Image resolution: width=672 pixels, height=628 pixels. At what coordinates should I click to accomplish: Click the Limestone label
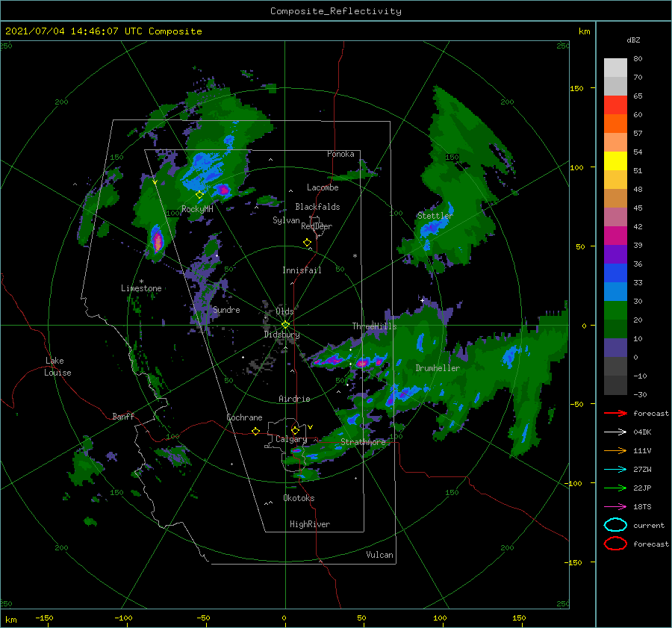pyautogui.click(x=141, y=288)
